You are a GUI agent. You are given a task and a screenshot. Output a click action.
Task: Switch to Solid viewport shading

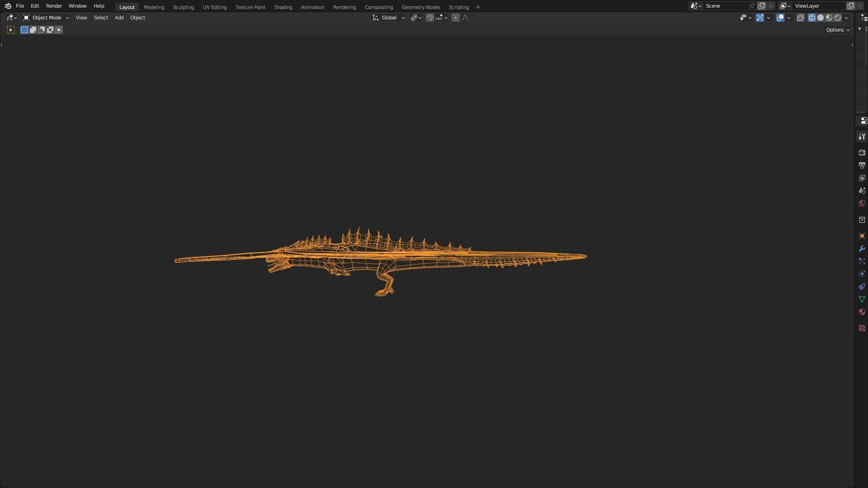821,18
